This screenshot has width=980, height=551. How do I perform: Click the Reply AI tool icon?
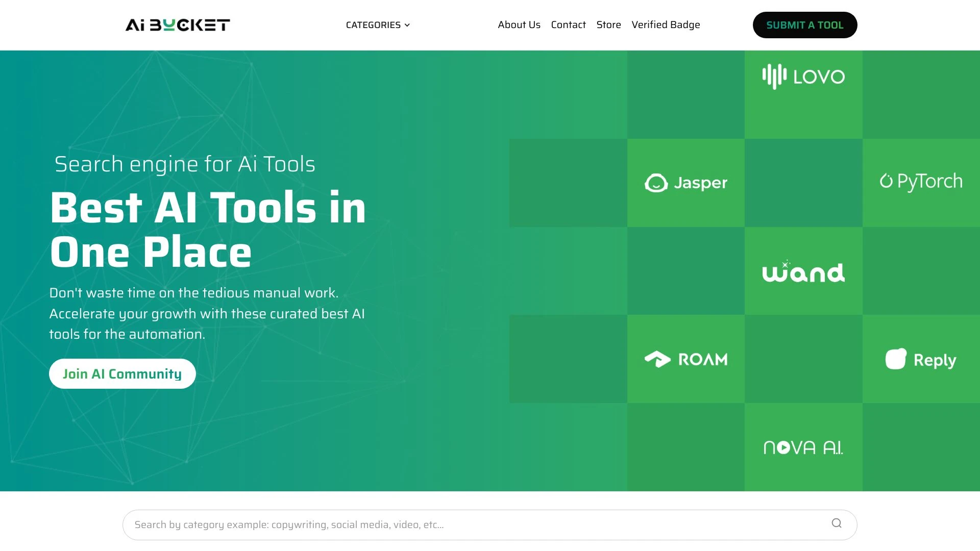coord(921,359)
